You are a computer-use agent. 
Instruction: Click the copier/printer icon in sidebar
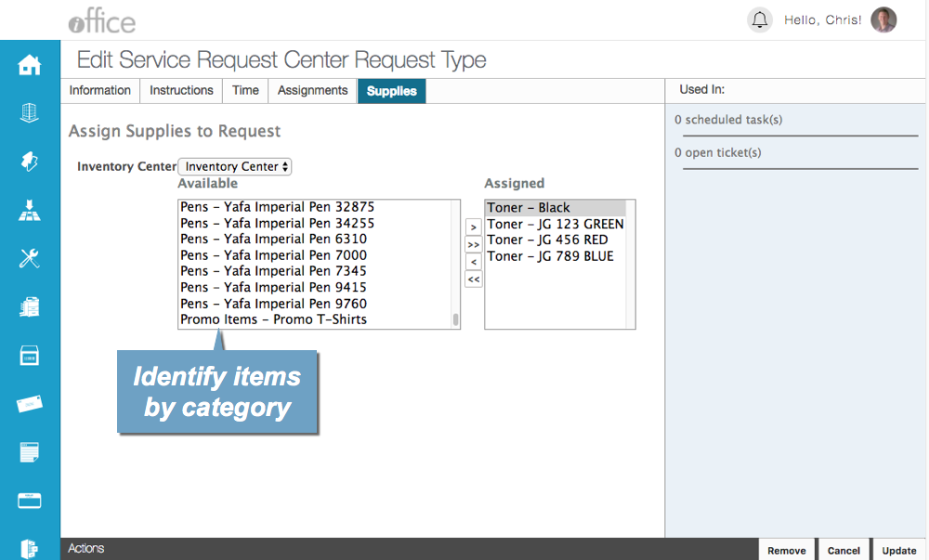coord(30,307)
